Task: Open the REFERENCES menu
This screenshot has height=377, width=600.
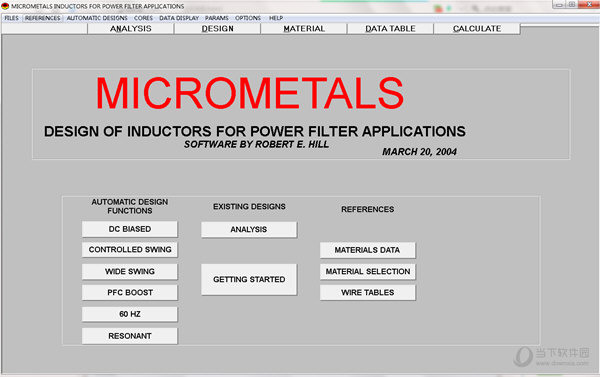Action: [42, 18]
